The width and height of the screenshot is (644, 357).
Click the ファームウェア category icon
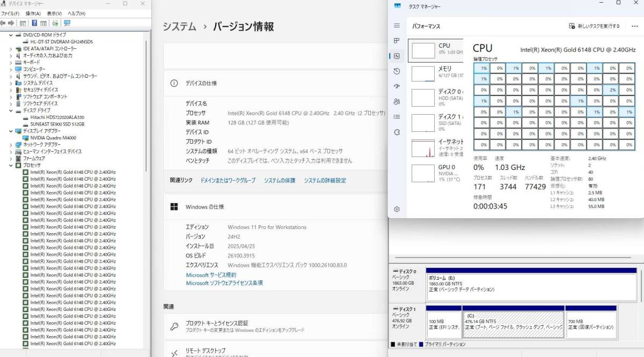coord(19,159)
